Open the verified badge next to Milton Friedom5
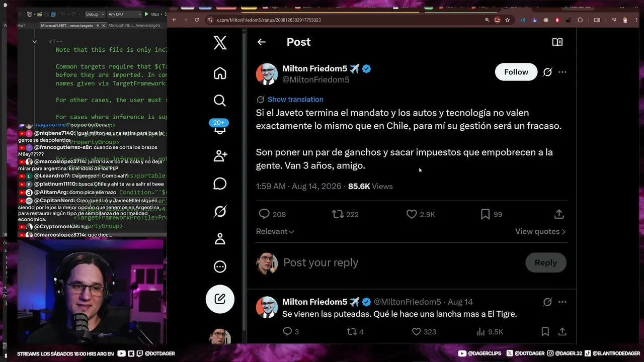The height and width of the screenshot is (362, 644). coord(367,69)
